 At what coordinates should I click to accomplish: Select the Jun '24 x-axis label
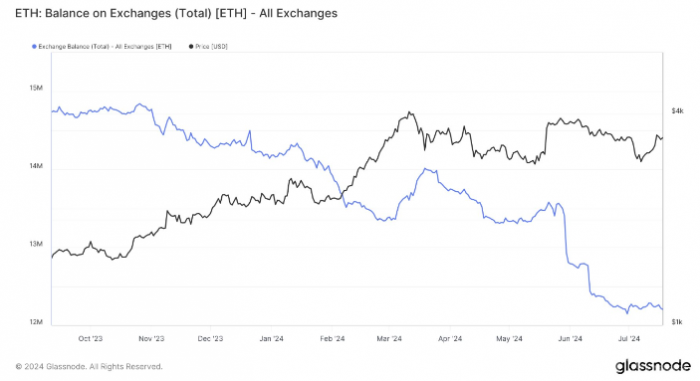[570, 339]
